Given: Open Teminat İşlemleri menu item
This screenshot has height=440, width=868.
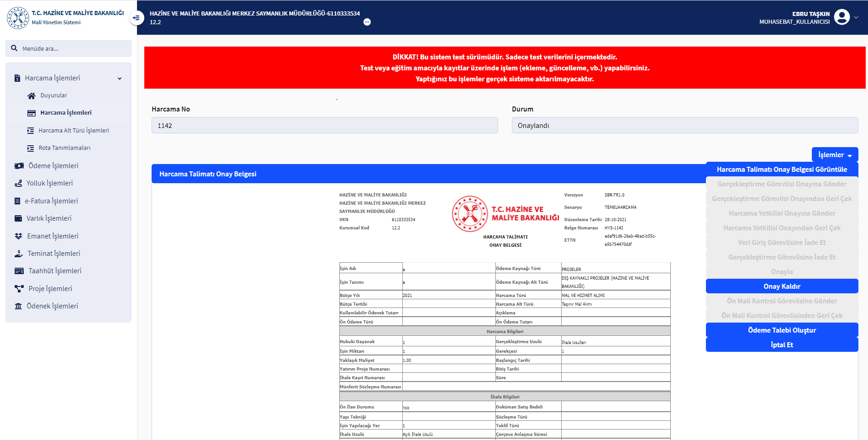Looking at the screenshot, I should (54, 254).
